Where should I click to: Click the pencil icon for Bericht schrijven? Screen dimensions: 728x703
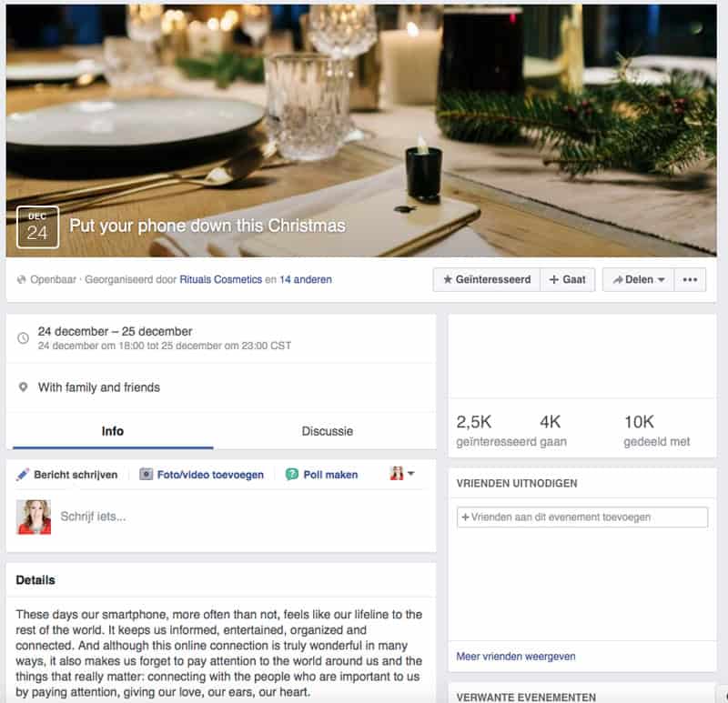coord(22,474)
